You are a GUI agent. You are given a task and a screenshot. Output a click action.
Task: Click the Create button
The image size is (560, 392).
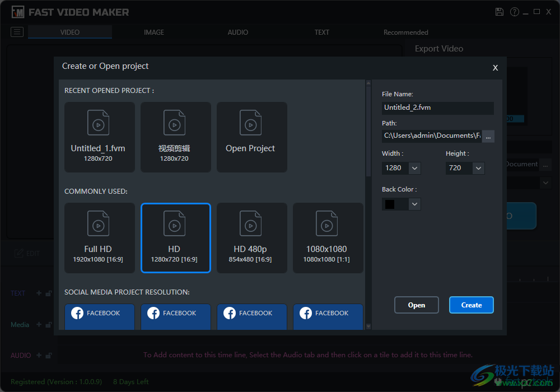472,305
